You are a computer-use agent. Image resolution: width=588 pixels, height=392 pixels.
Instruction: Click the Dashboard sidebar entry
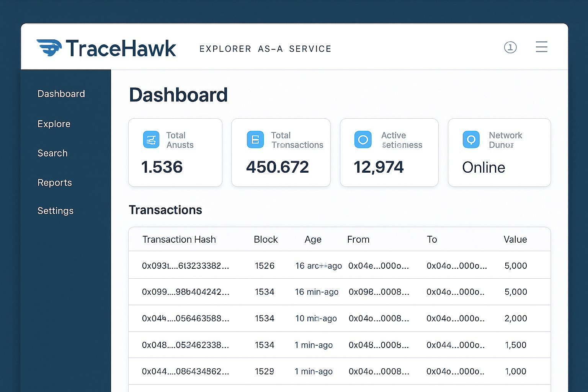pyautogui.click(x=61, y=94)
